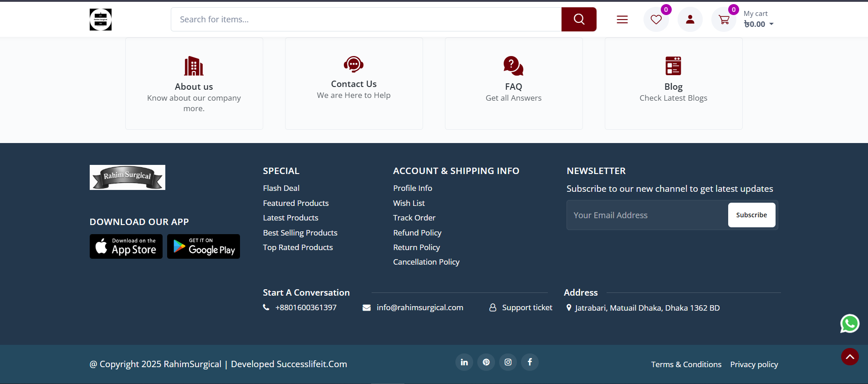
Task: Click the search magnifier button
Action: 578,19
